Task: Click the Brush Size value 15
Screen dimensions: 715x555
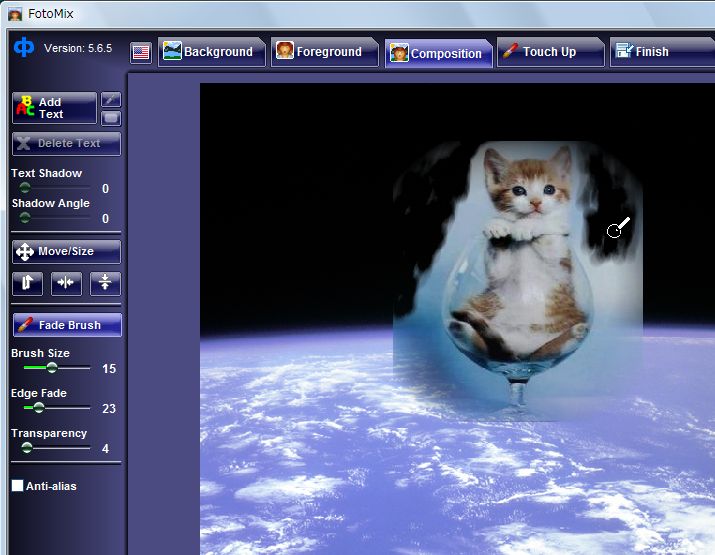Action: [109, 368]
